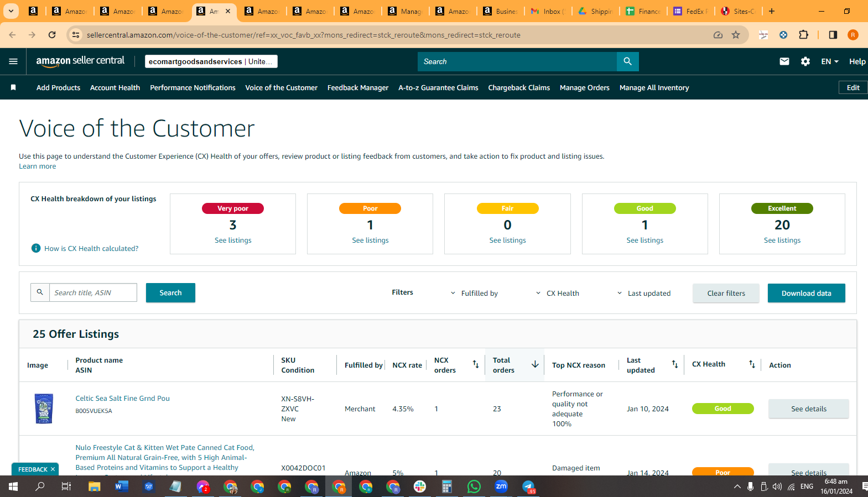Click the magnifier icon beside Search title, ASIN

(x=40, y=292)
